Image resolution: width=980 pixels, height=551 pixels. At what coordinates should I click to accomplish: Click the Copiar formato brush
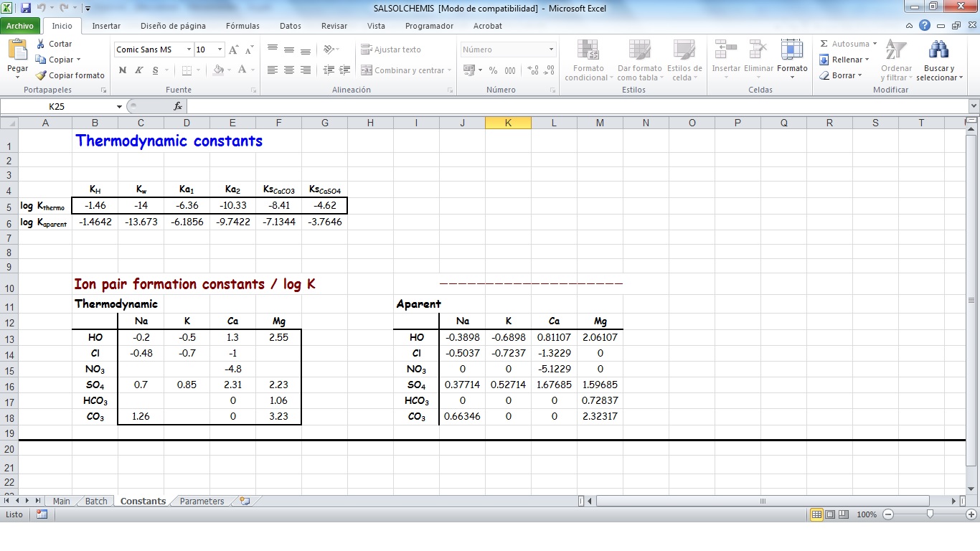click(41, 75)
